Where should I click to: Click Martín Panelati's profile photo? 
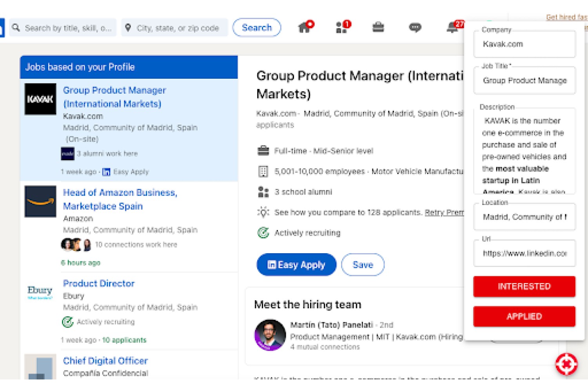[270, 335]
